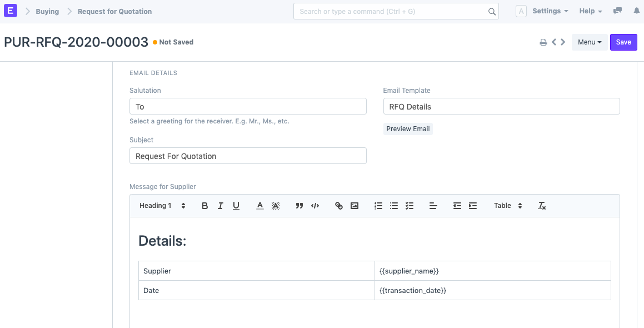
Task: Apply italic formatting in message editor
Action: click(220, 206)
